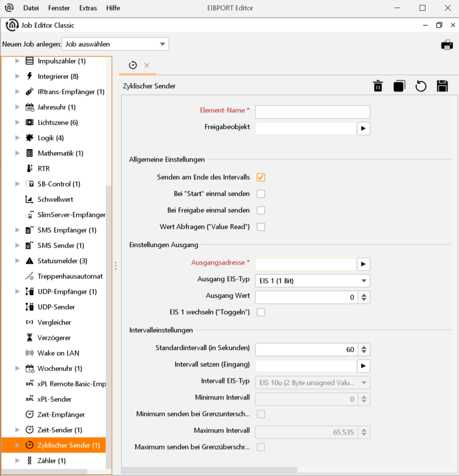Save the job with the floppy disk icon
459x476 pixels.
coord(442,86)
